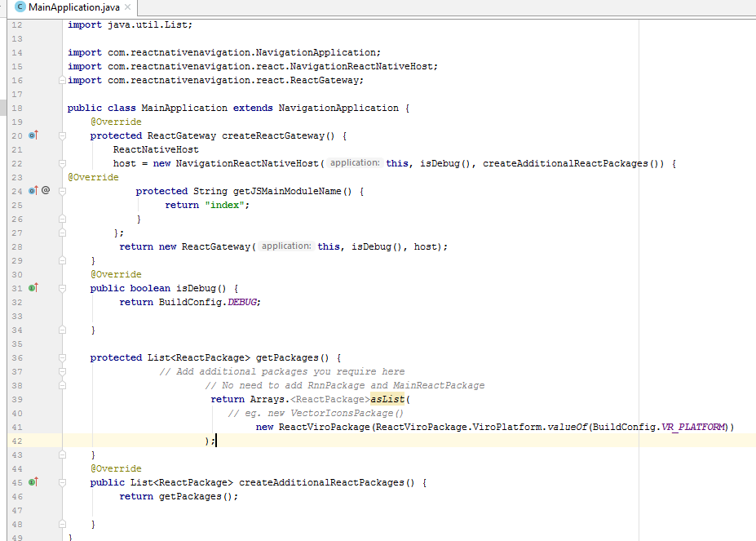Collapse the createAdditionalReactPackages method fold

coord(61,482)
